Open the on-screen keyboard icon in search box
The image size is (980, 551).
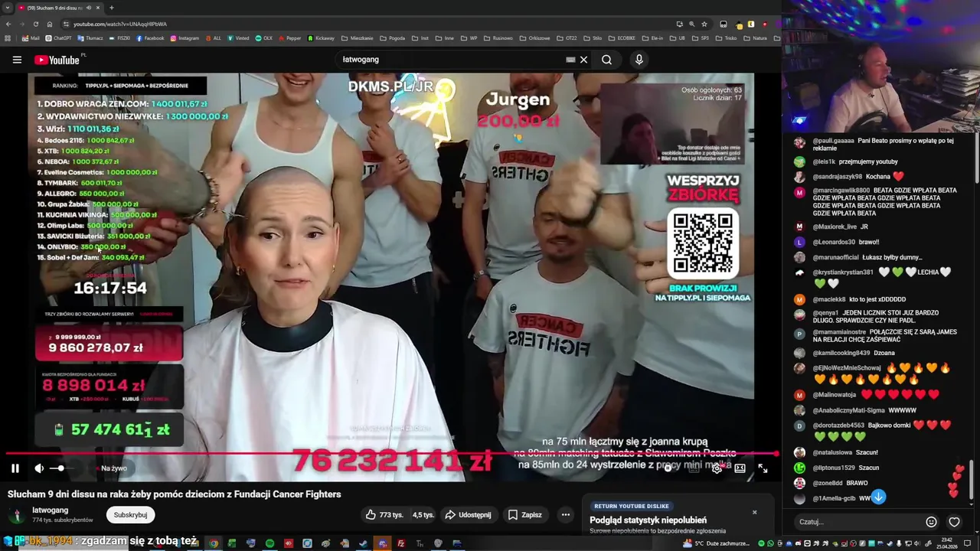click(x=570, y=60)
